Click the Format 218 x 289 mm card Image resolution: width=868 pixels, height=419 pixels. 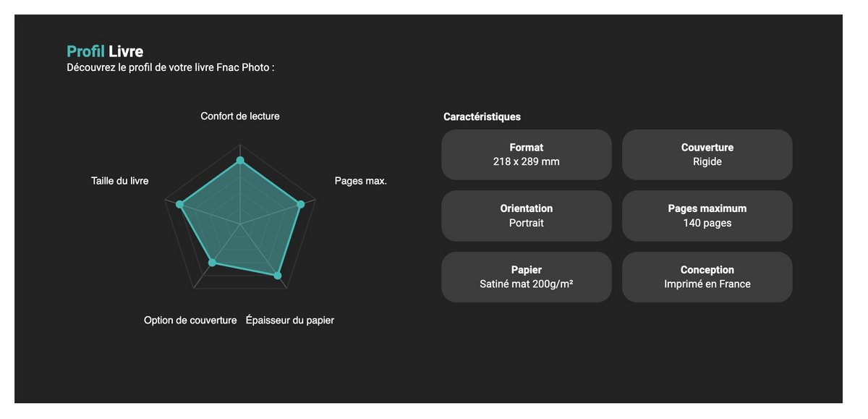526,155
